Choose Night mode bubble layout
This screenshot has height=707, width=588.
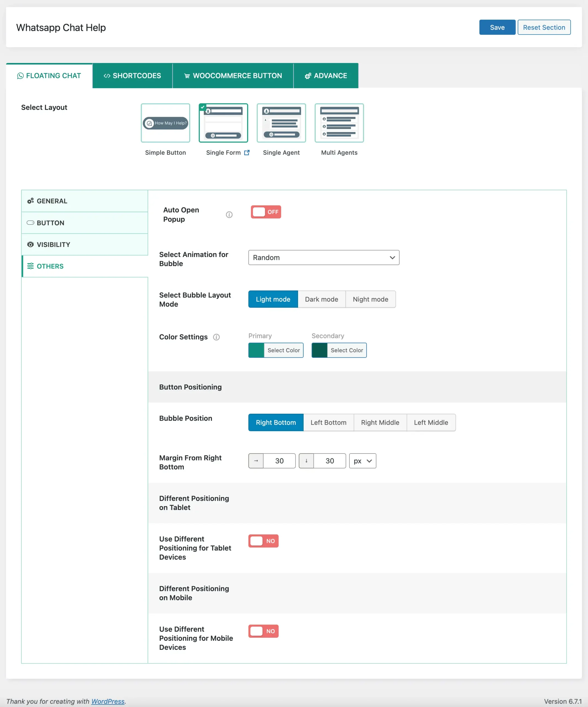[370, 299]
